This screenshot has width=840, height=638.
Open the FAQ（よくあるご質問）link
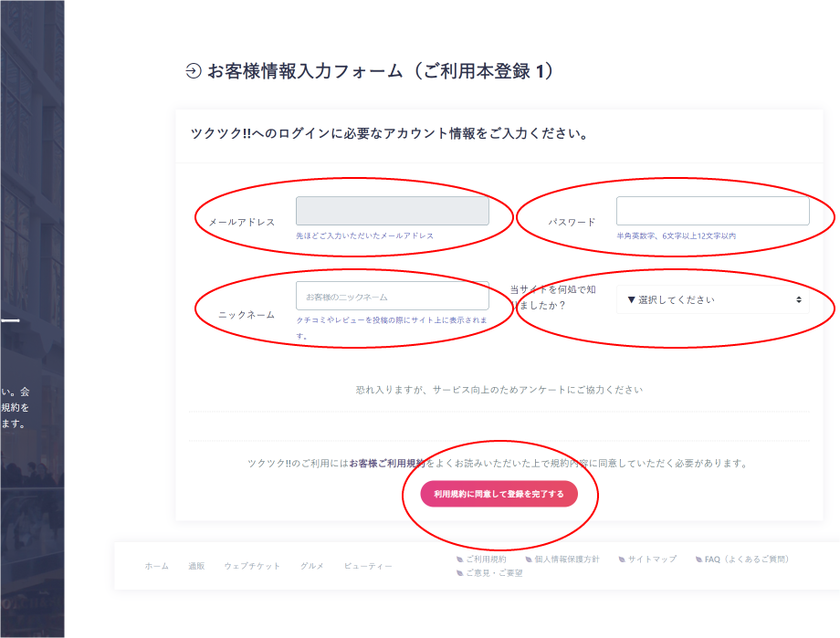746,560
